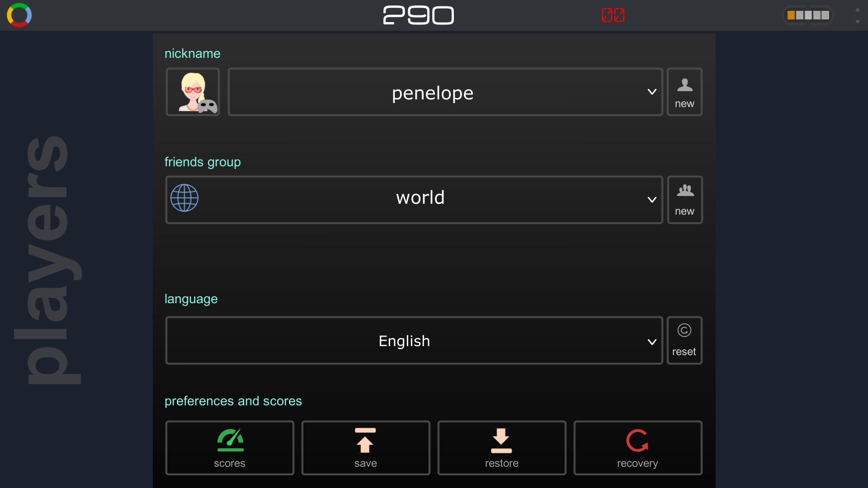Open the scores gauge button
This screenshot has width=868, height=488.
pyautogui.click(x=230, y=448)
